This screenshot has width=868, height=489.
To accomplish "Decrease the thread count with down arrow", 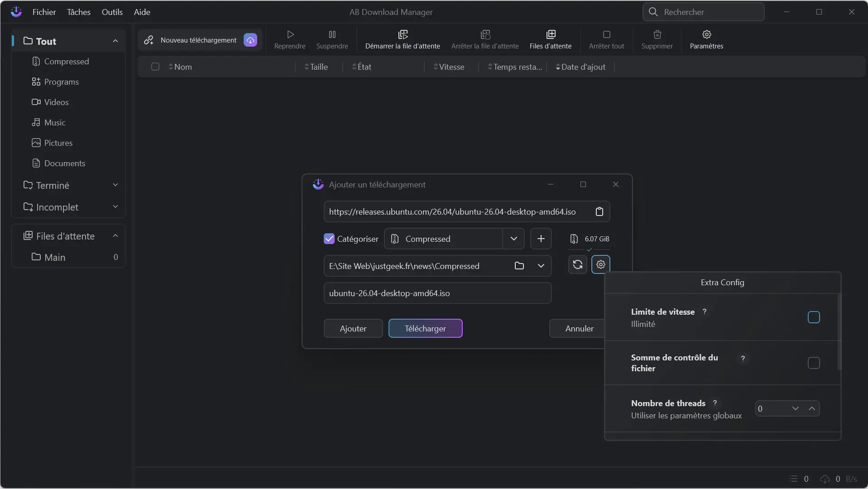I will (796, 408).
